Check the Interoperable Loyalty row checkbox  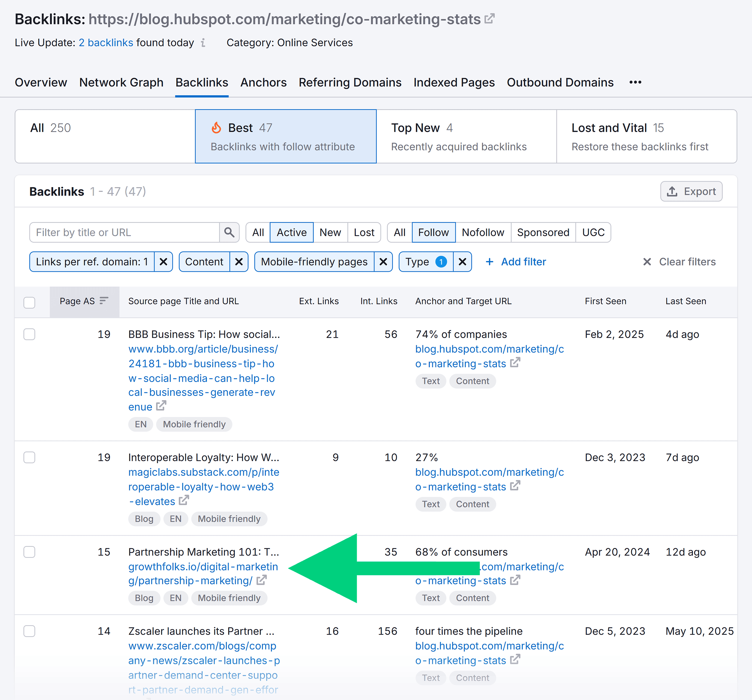29,457
